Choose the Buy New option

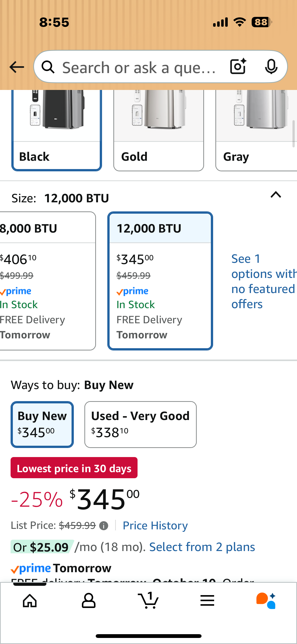(42, 424)
